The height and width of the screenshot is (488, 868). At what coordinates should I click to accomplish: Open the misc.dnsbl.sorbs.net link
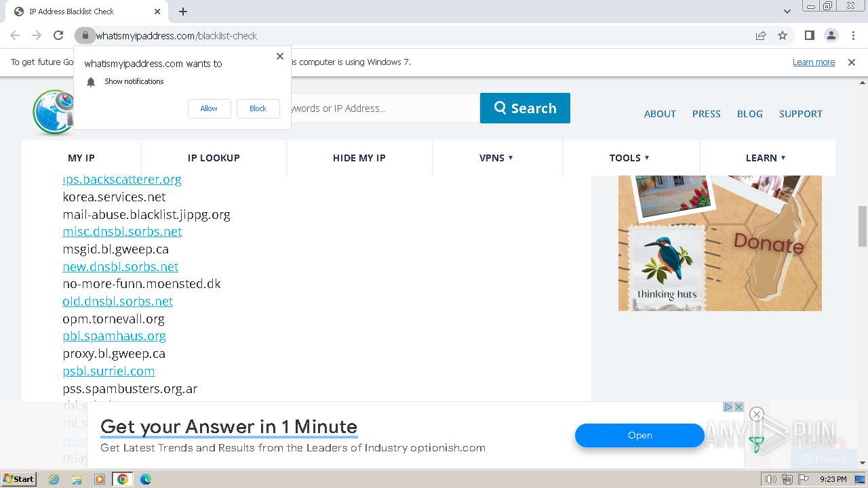coord(122,232)
